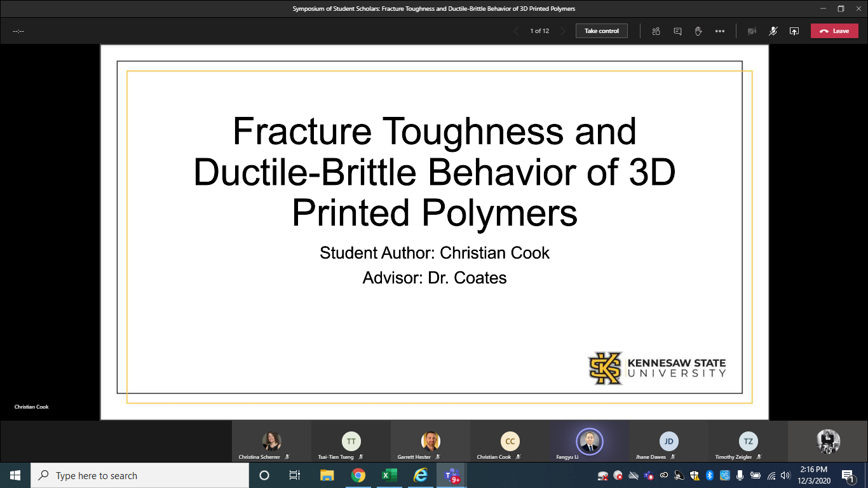Open the meeting chat conversation
Viewport: 868px width, 488px height.
click(x=677, y=31)
